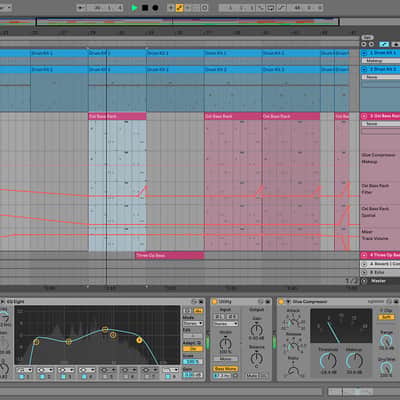Toggle EQ Eight band 3 activator
Image resolution: width=400 pixels, height=400 pixels.
[64, 377]
